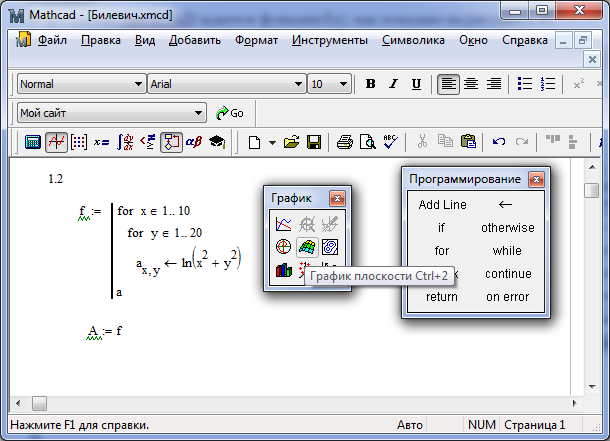Click the vertical scrollbar thumb

[x=592, y=191]
